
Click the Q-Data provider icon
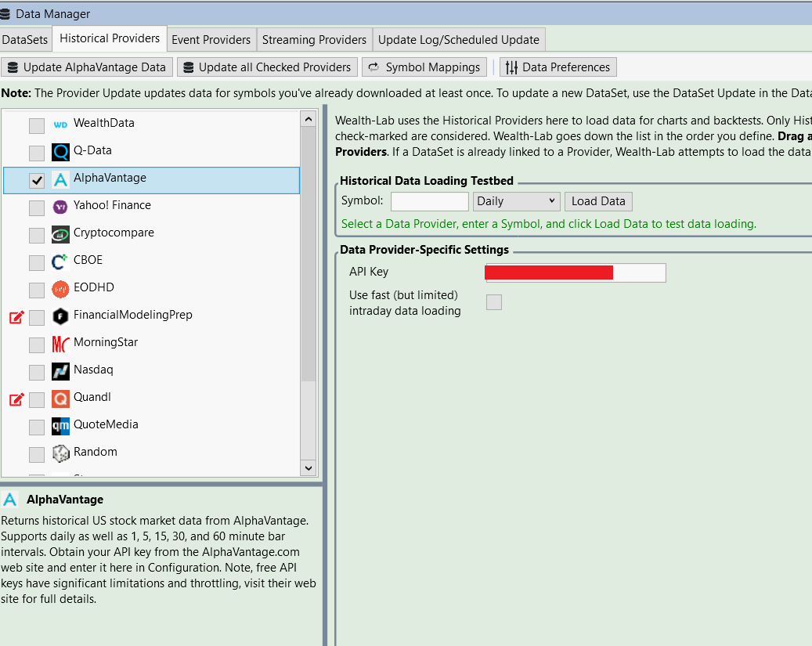[60, 152]
